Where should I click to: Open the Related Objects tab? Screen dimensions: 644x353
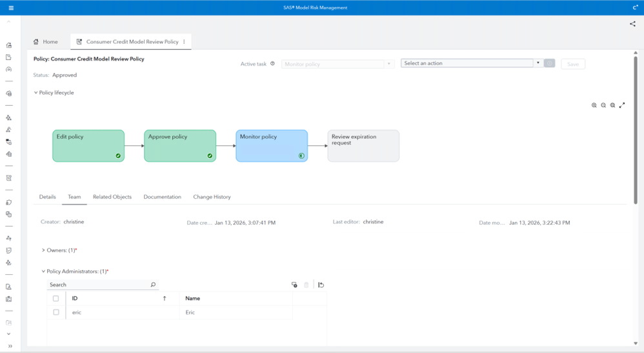(x=112, y=197)
